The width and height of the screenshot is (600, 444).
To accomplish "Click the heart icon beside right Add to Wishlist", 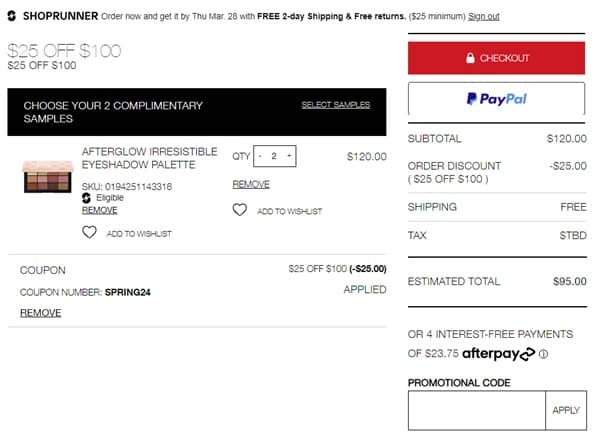I will tap(240, 210).
